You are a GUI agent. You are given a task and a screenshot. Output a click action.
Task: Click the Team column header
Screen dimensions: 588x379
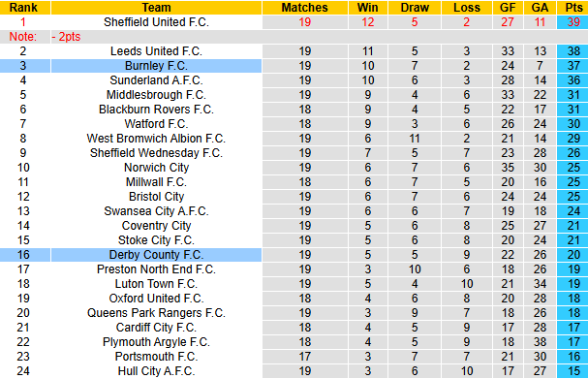156,8
